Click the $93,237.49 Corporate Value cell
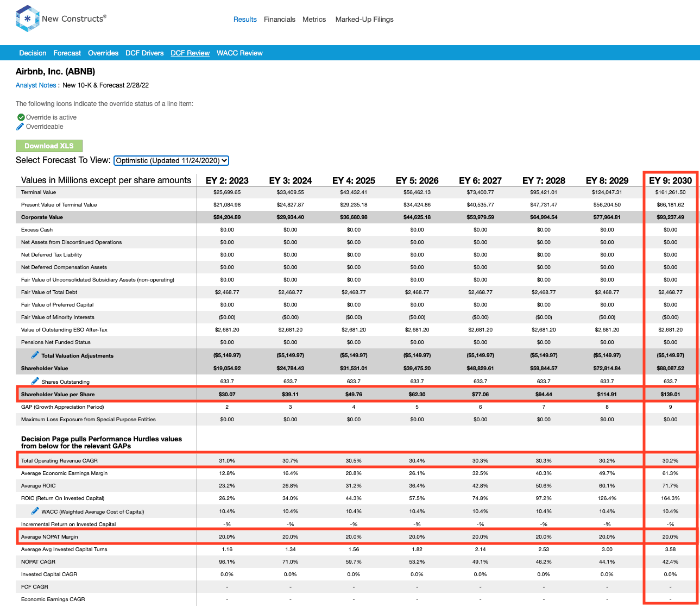 click(671, 217)
